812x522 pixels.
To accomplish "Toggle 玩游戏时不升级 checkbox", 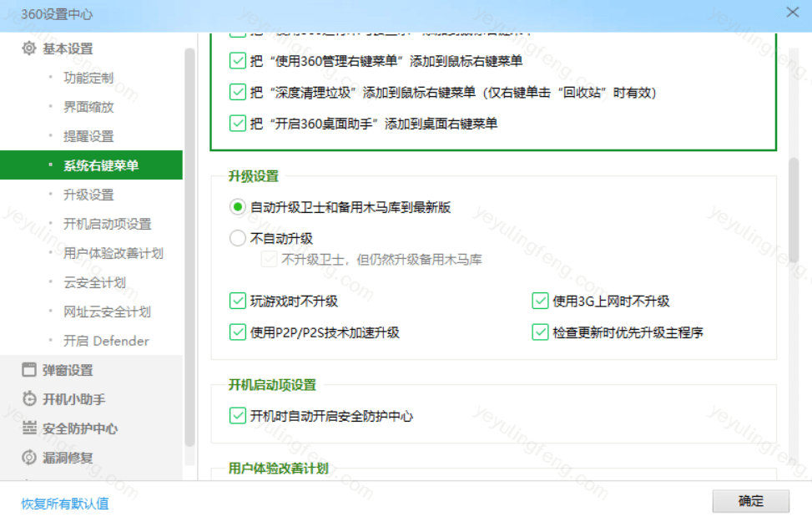I will pyautogui.click(x=237, y=301).
